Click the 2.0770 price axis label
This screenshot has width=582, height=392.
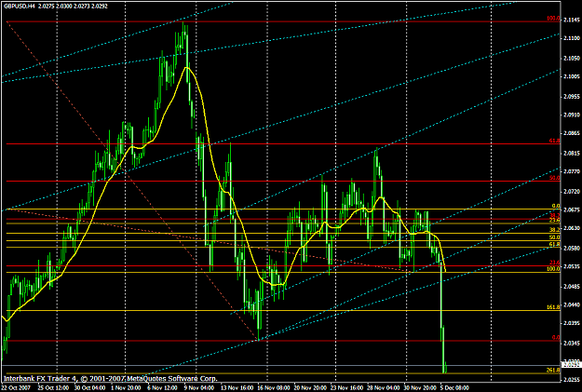[572, 171]
